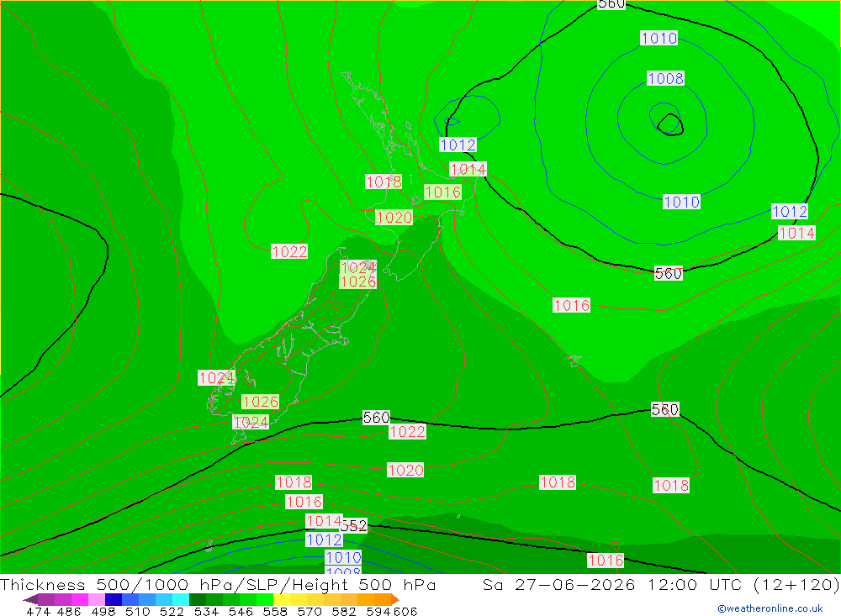841x616 pixels.
Task: Choose the bright magenta legend swatch
Action: click(79, 599)
